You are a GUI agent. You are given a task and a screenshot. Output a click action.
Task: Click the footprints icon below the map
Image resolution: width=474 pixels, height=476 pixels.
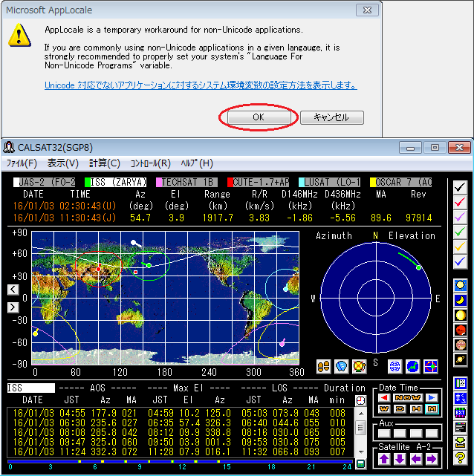323,366
